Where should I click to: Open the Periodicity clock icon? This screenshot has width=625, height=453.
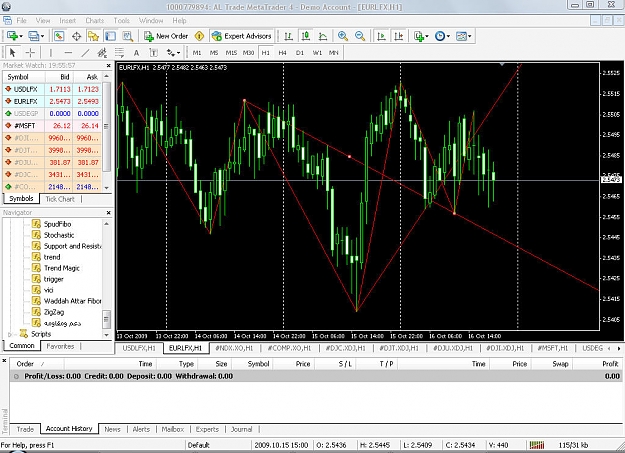(440, 36)
